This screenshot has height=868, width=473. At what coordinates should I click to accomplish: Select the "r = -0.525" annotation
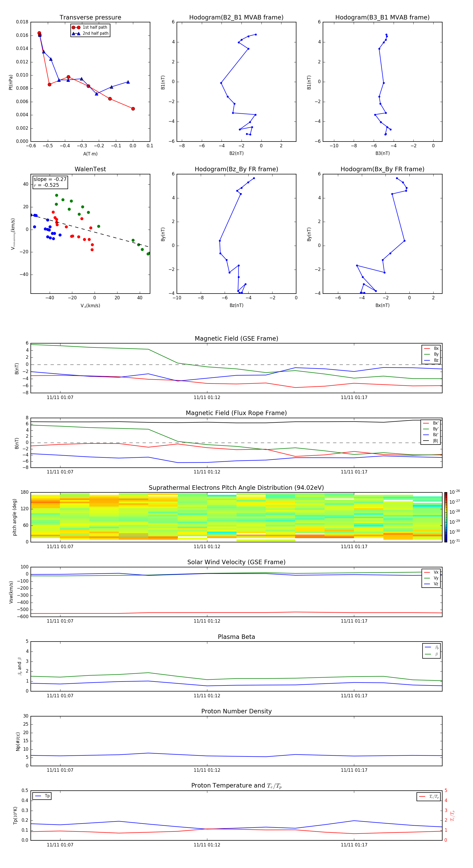pos(47,185)
